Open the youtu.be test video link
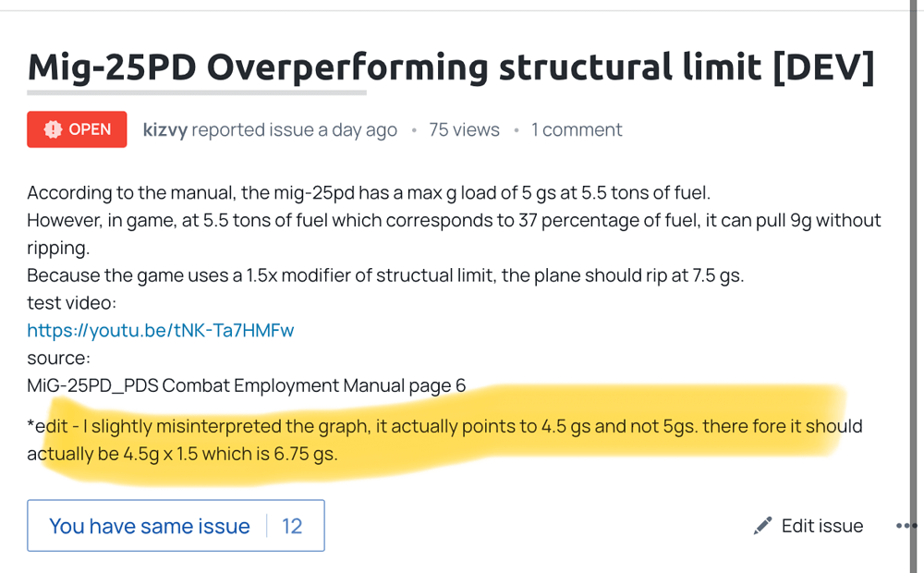Image resolution: width=924 pixels, height=573 pixels. click(x=160, y=330)
